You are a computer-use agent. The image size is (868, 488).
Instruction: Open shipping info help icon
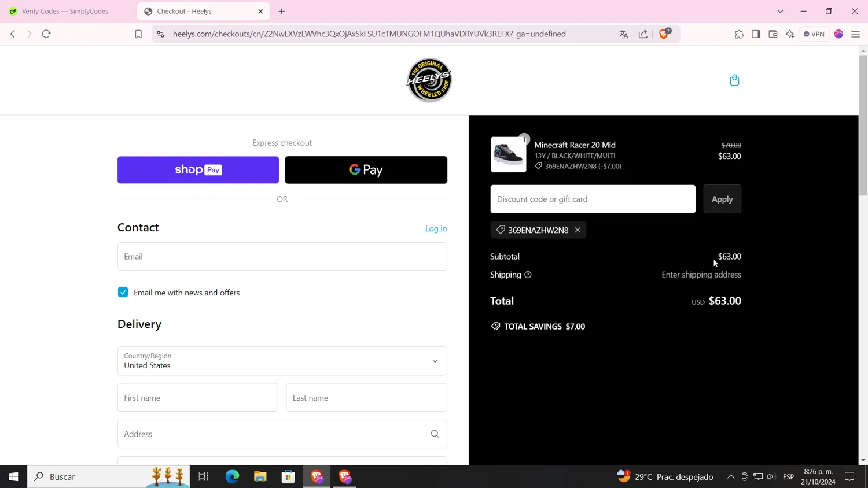528,275
